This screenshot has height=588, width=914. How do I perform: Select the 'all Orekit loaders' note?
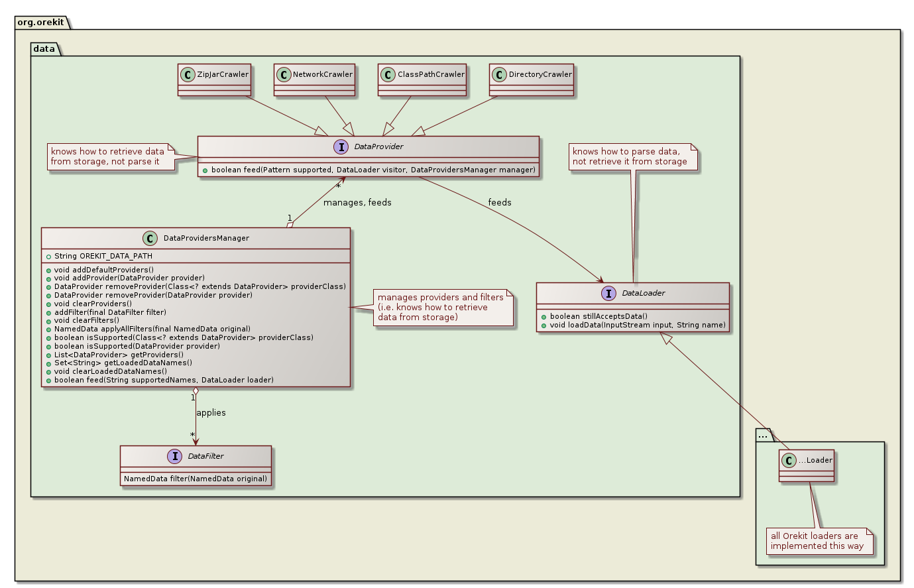point(819,541)
